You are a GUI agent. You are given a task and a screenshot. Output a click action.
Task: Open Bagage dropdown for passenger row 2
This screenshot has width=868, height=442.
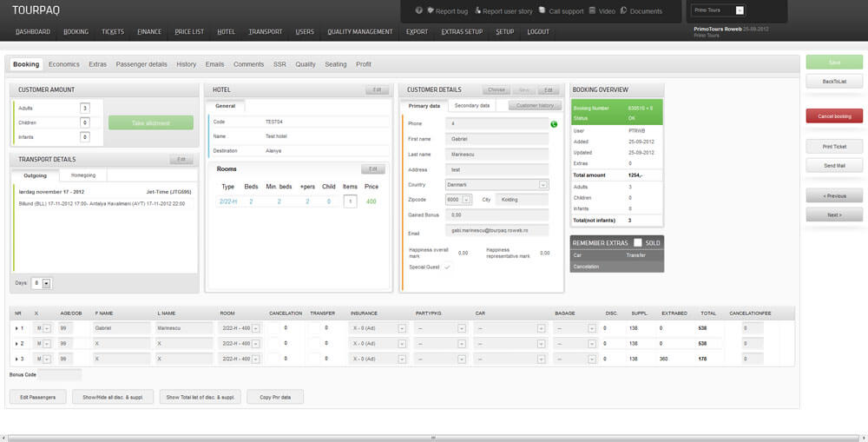point(592,344)
